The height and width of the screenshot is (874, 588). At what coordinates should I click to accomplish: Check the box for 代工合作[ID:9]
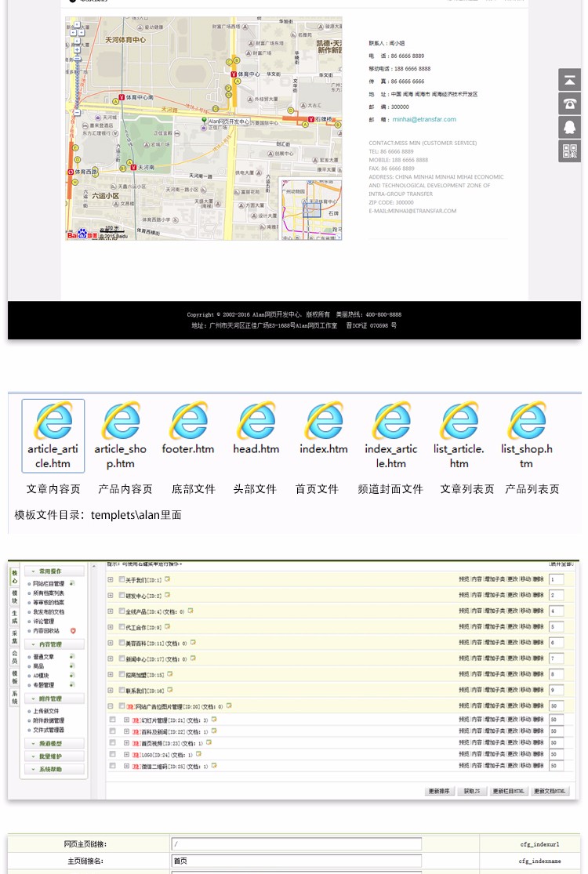[x=122, y=627]
